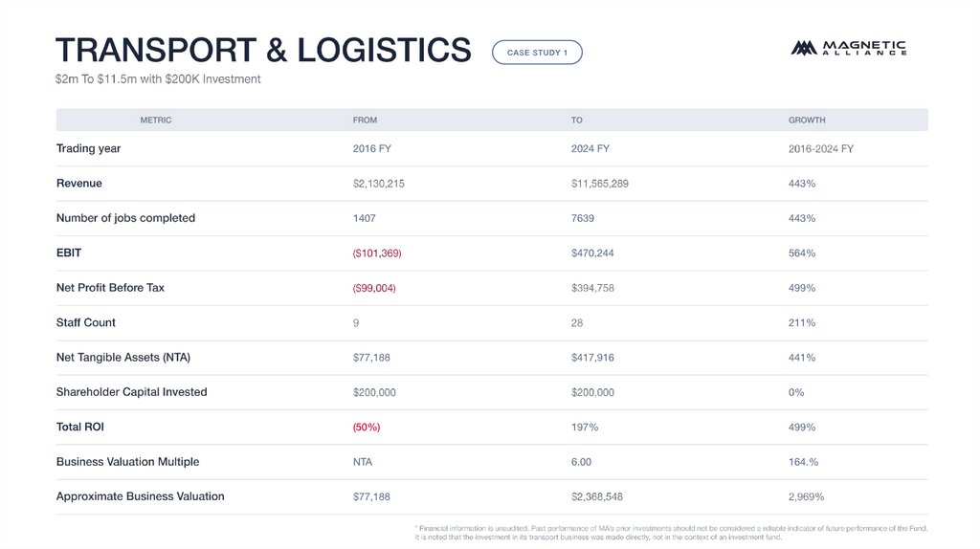Click the Case Study 1 badge
The height and width of the screenshot is (549, 980).
[x=537, y=53]
